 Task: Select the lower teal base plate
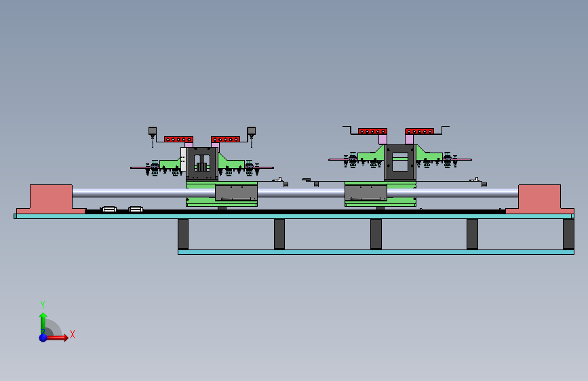point(376,252)
